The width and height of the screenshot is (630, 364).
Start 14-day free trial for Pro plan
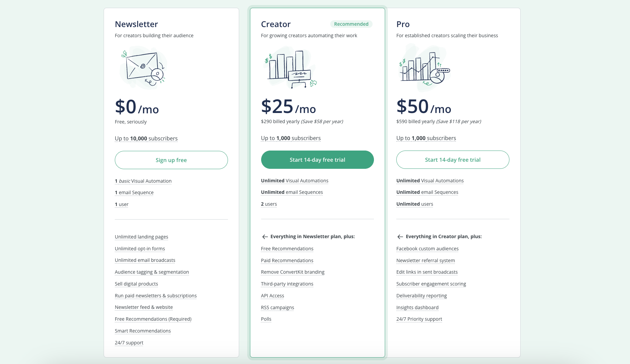(453, 160)
